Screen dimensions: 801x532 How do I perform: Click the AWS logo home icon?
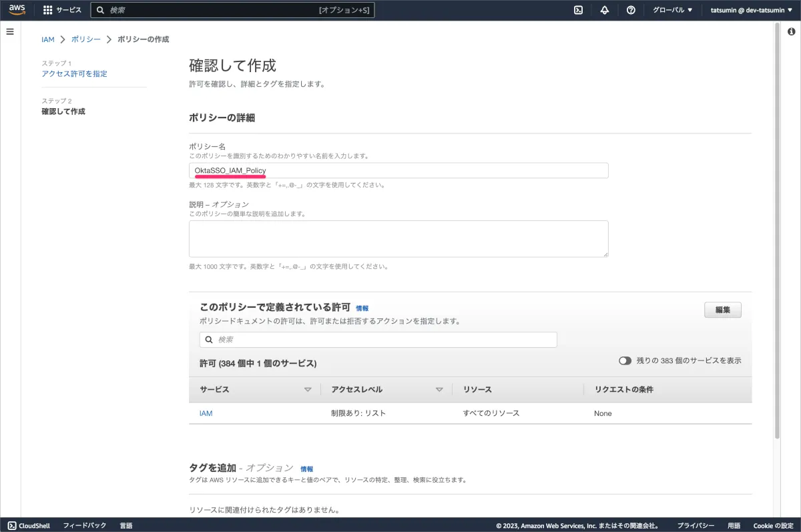(x=17, y=10)
